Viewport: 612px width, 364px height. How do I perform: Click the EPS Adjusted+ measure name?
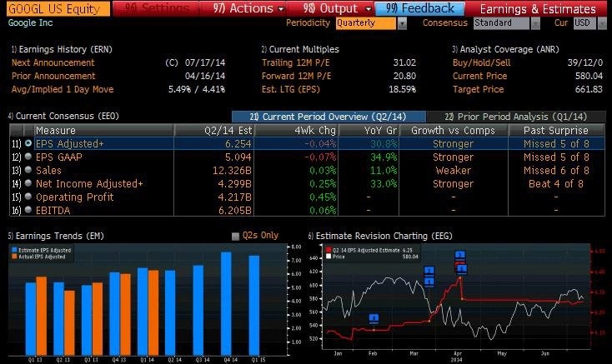click(69, 144)
